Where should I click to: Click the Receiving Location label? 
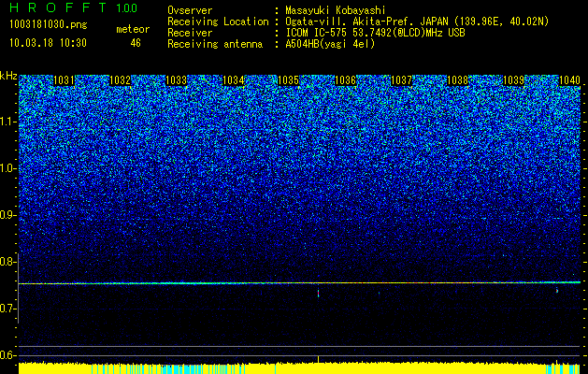click(x=218, y=22)
